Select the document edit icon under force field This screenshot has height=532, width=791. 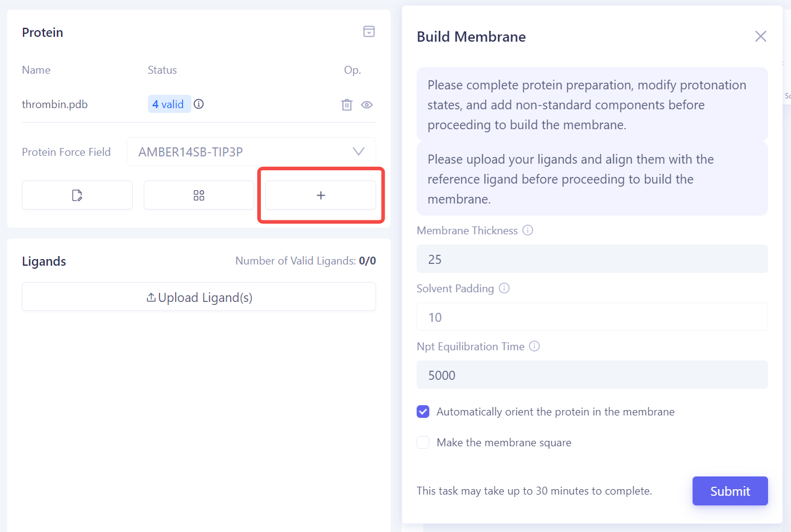click(x=77, y=194)
